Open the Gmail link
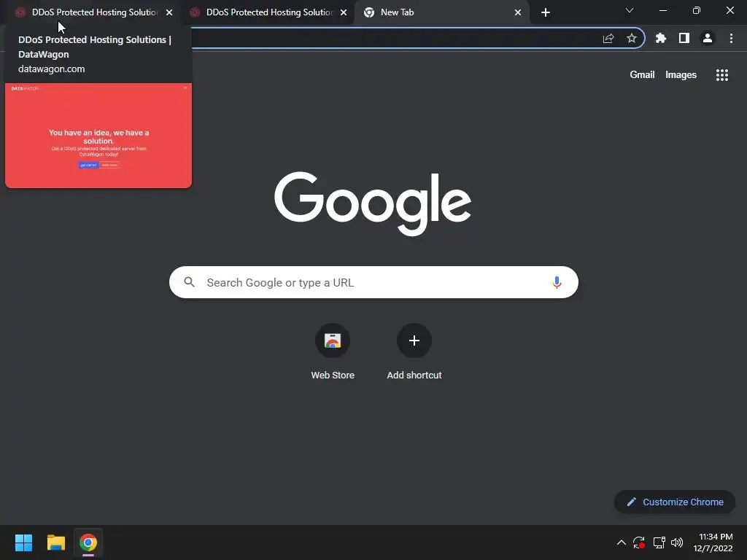 point(642,75)
